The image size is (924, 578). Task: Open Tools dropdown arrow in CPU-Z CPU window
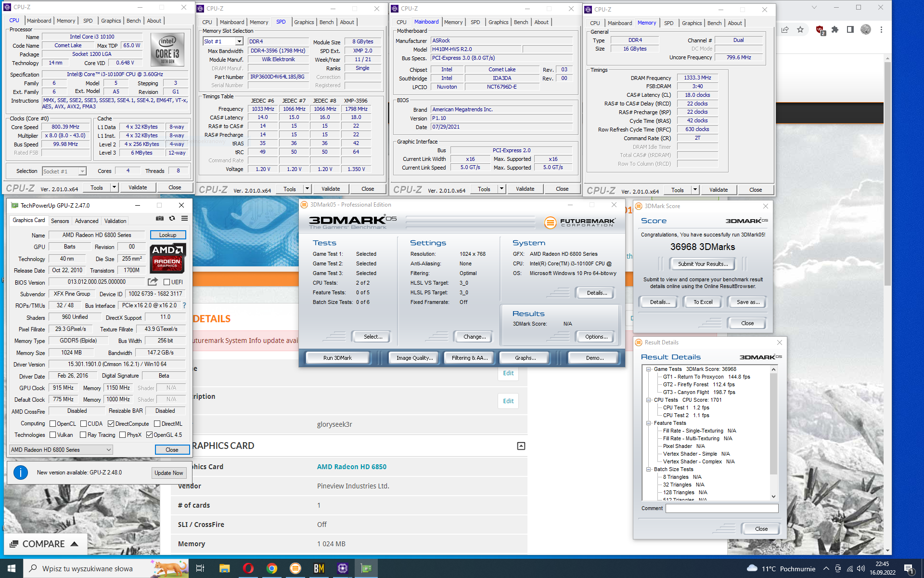[x=114, y=187]
